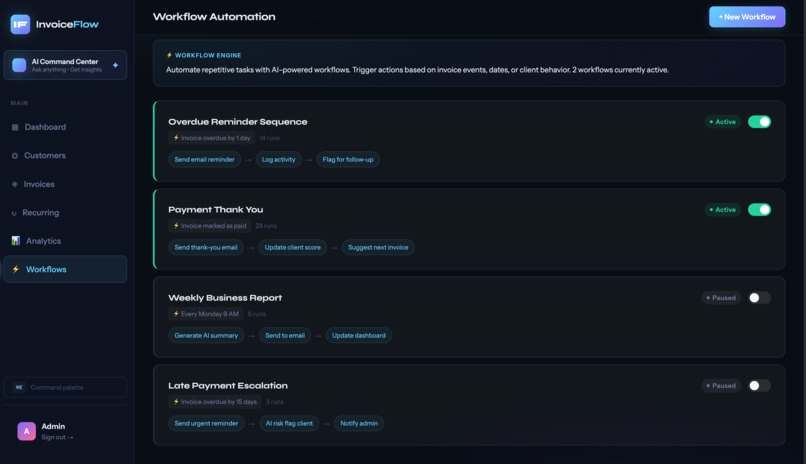Viewport: 806px width, 464px height.
Task: Click the Analytics chart icon
Action: tap(16, 240)
